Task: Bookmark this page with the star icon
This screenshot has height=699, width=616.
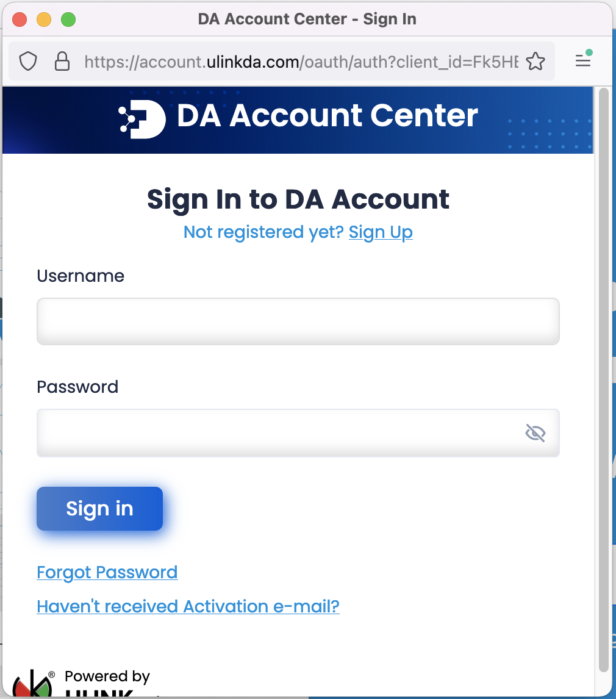Action: point(535,61)
